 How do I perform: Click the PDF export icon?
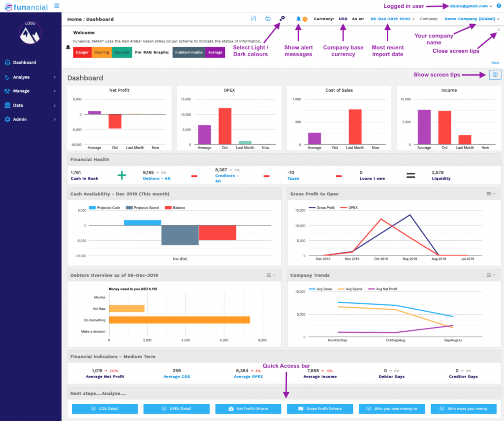[x=253, y=19]
